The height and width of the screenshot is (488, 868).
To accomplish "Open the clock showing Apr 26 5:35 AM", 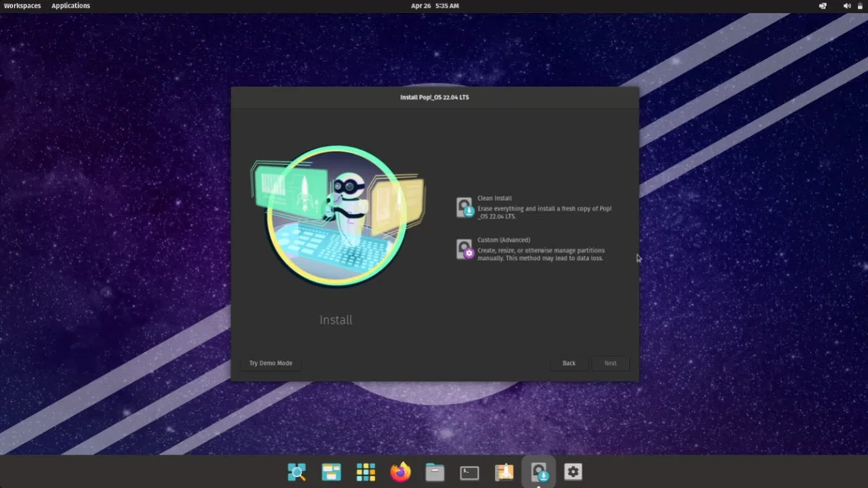I will 435,6.
